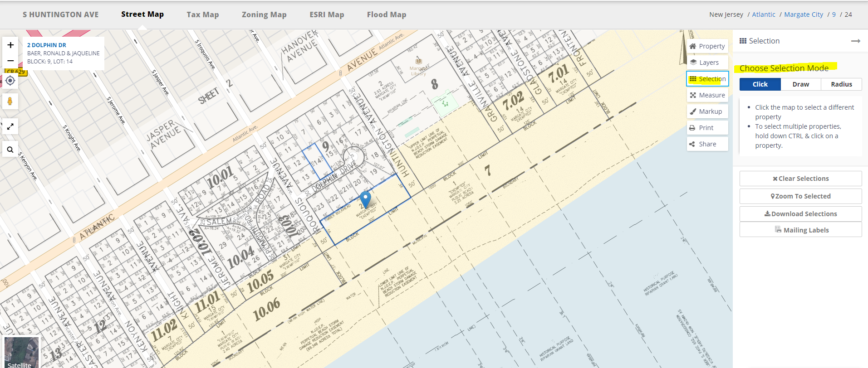Choose the Radius selection mode
The image size is (868, 368).
click(x=842, y=84)
